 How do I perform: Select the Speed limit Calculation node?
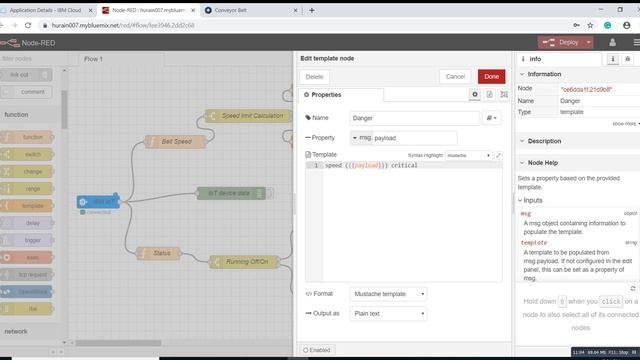pos(249,116)
